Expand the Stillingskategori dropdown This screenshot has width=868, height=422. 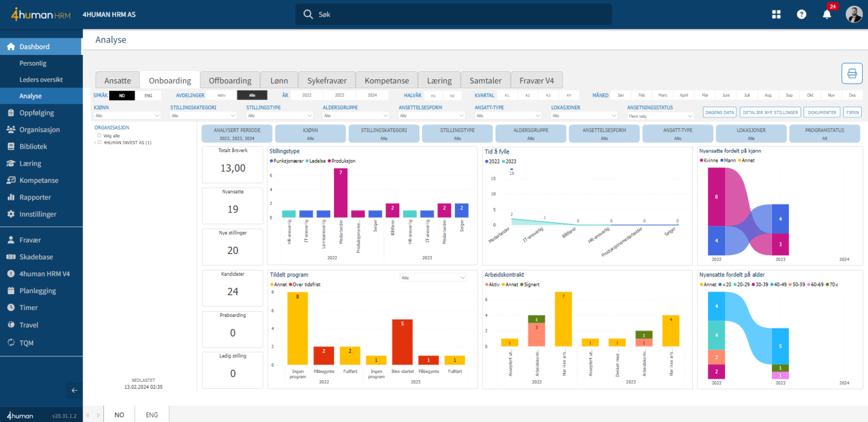[x=204, y=115]
